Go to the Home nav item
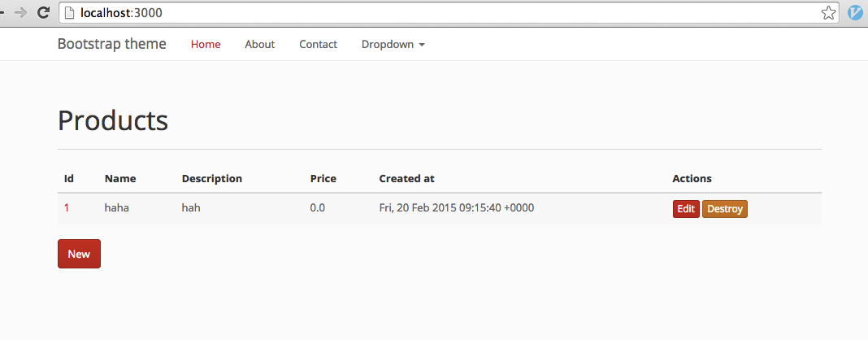The width and height of the screenshot is (868, 340). (206, 44)
